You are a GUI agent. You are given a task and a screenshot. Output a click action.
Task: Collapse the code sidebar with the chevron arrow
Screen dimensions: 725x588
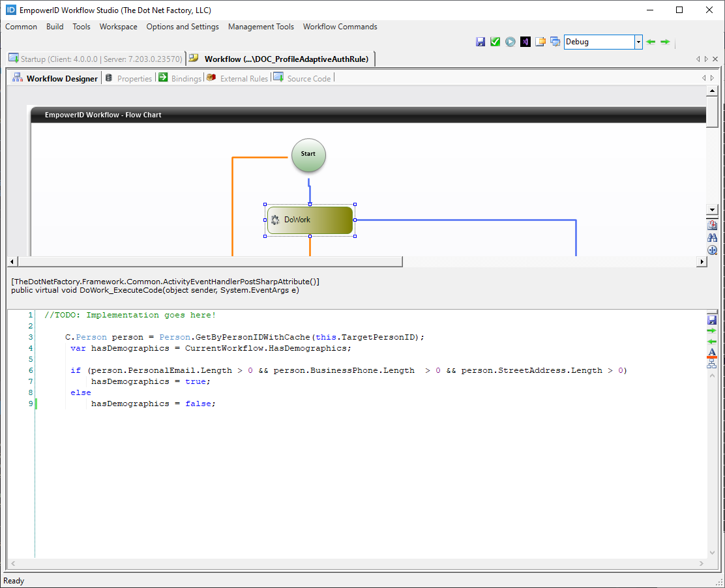(x=712, y=376)
